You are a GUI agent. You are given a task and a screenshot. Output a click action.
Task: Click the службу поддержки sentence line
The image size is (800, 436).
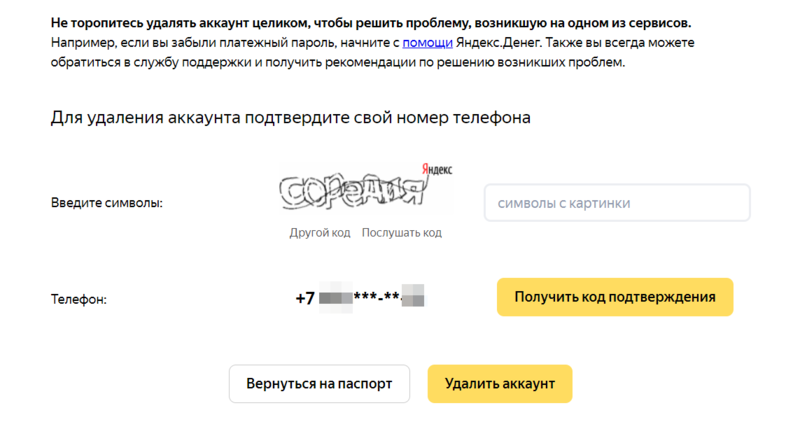point(338,63)
